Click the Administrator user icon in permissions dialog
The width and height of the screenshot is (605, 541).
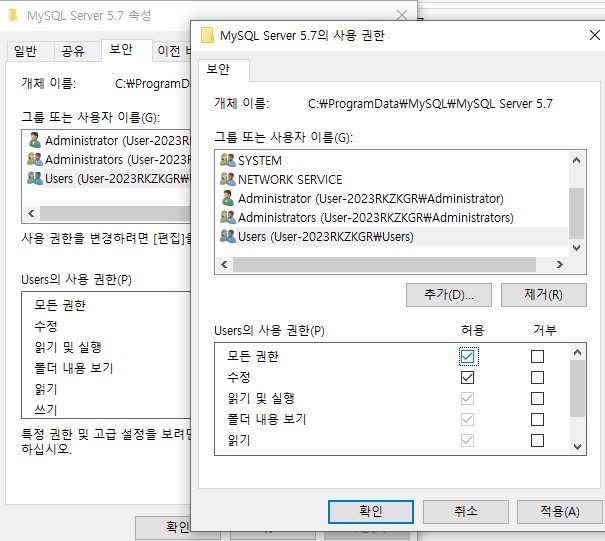(x=228, y=198)
